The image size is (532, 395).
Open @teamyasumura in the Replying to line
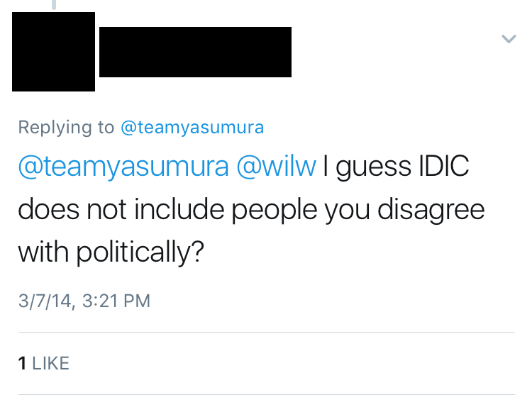192,128
